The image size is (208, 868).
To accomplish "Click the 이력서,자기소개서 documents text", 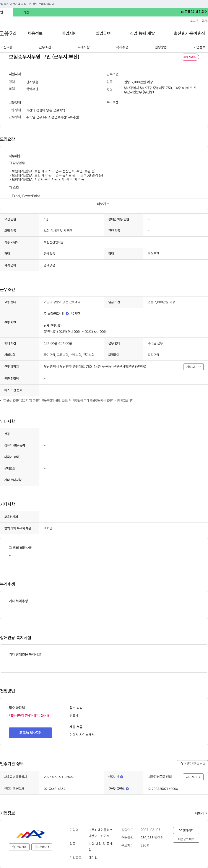I will 82,735.
